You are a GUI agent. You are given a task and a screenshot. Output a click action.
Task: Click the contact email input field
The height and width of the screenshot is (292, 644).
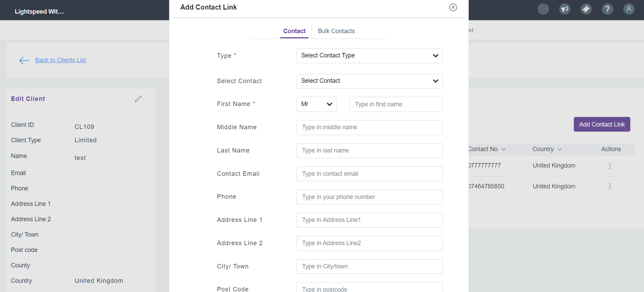coord(369,174)
